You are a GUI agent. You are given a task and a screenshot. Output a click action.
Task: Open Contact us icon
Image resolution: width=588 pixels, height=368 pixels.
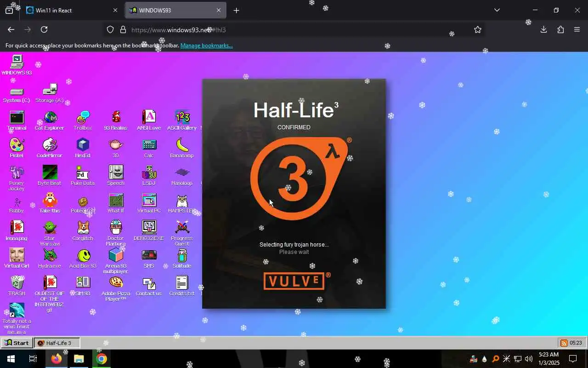coord(149,287)
